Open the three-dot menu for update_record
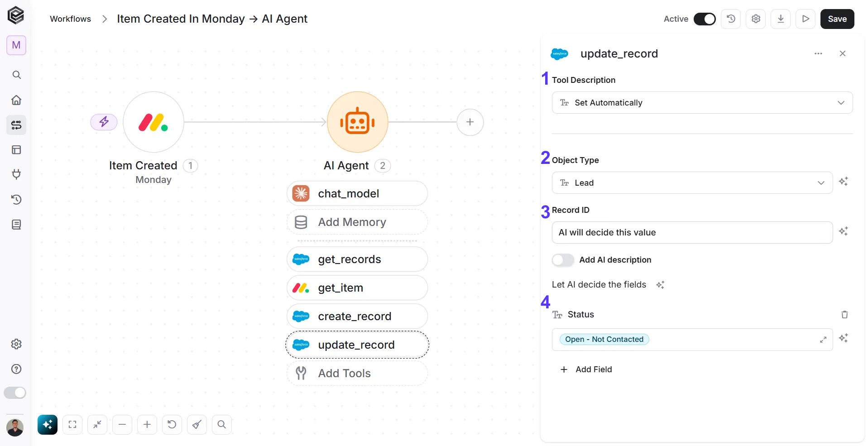The image size is (868, 446). [818, 53]
